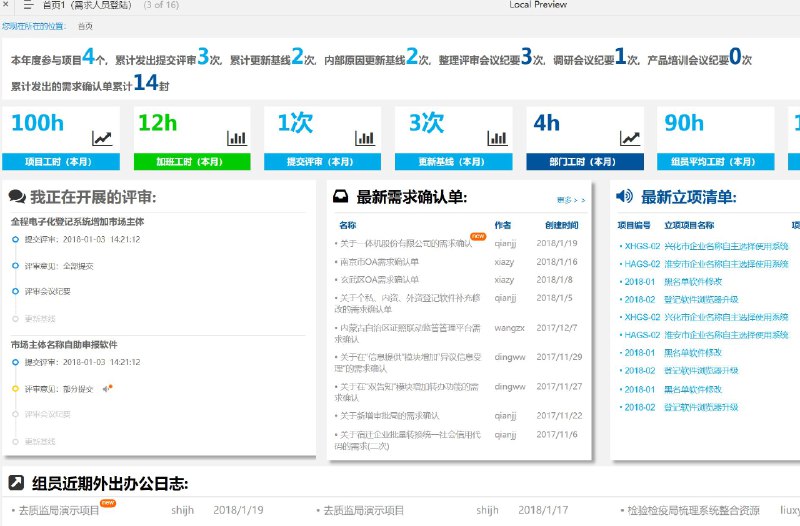800x526 pixels.
Task: Click the chat bubbles icon beside 我正在开展的评审
Action: pyautogui.click(x=17, y=196)
